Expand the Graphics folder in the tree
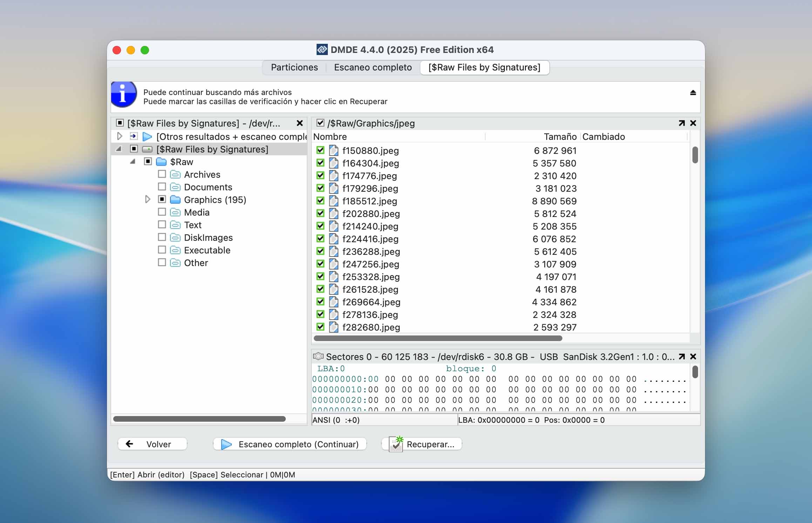Viewport: 812px width, 523px height. coord(147,199)
